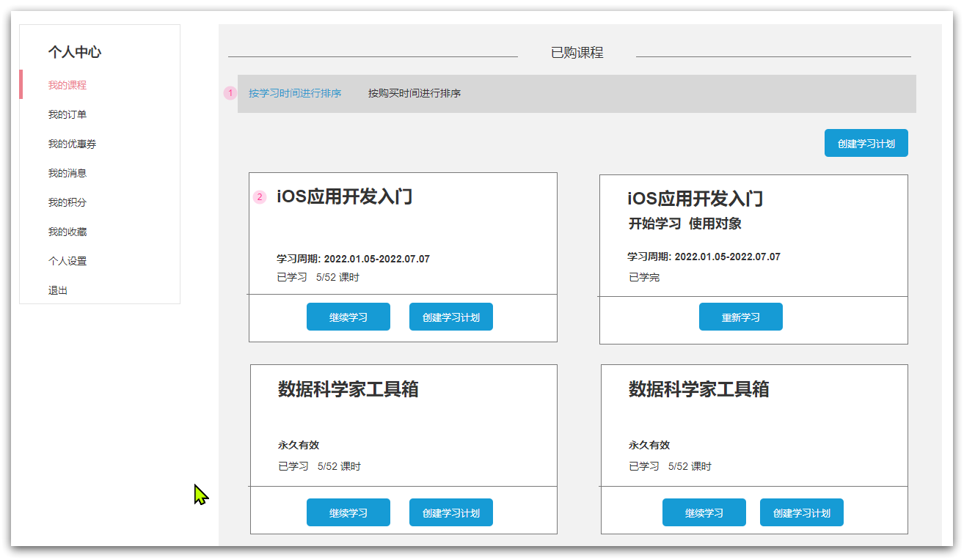Image resolution: width=964 pixels, height=560 pixels.
Task: Click 创建学习计划 on the iOS应用开发入门 card
Action: pos(451,317)
